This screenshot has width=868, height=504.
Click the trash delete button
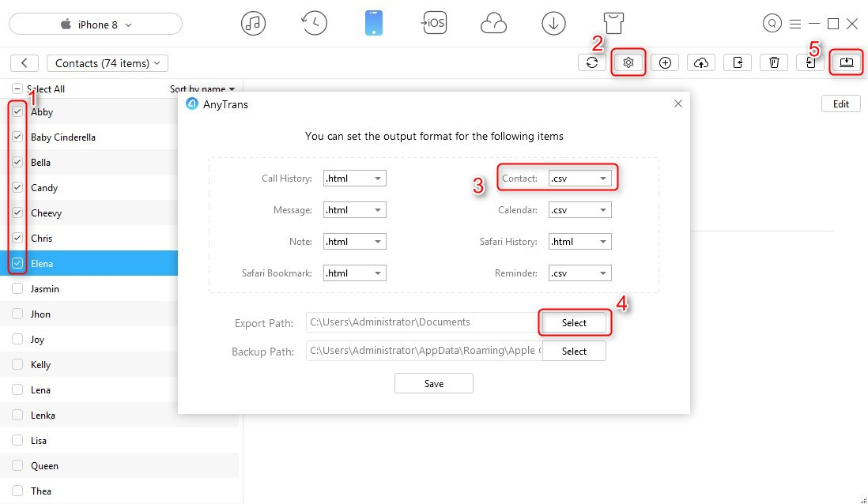(774, 62)
